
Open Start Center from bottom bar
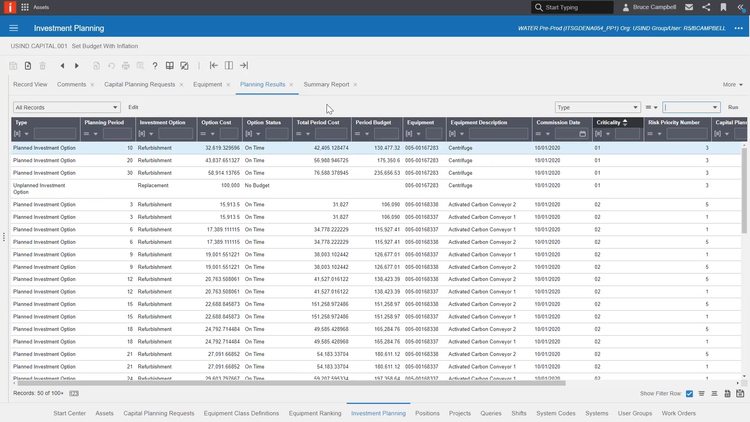click(69, 413)
